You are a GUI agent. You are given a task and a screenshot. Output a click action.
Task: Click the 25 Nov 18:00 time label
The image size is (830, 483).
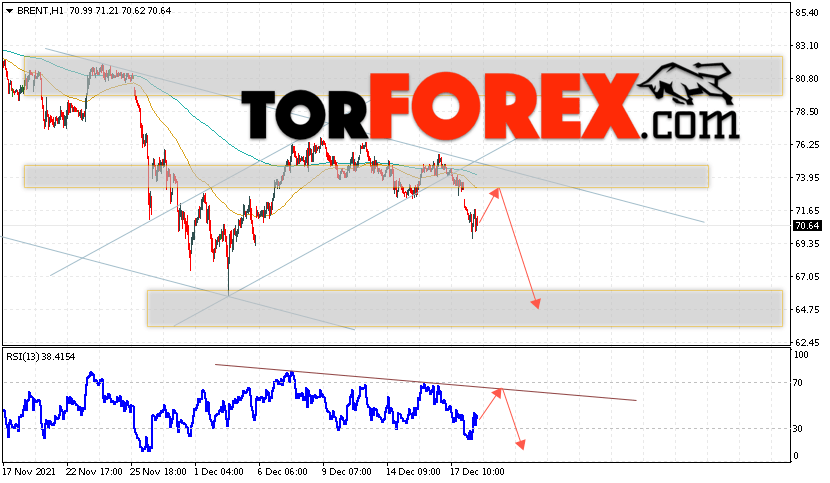pos(158,471)
